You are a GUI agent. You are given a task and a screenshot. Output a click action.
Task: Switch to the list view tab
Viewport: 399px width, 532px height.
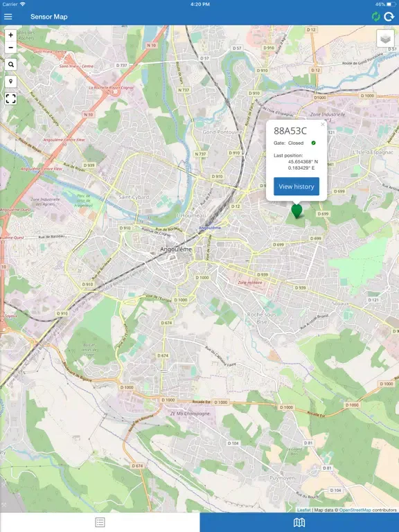click(x=100, y=522)
